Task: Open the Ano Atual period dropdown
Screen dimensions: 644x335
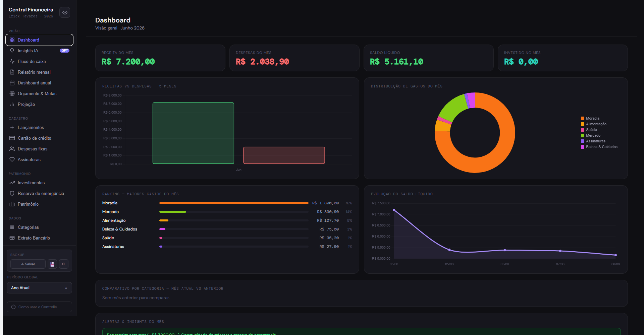Action: (39, 288)
